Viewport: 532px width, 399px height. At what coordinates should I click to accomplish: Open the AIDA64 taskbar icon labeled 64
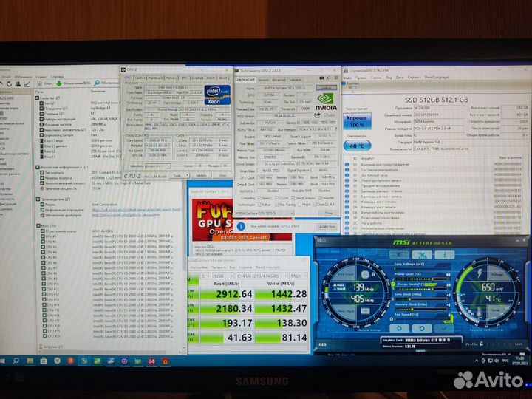point(151,361)
